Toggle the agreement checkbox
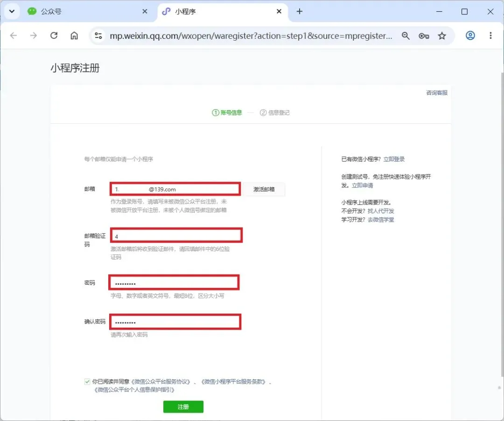 coord(87,382)
